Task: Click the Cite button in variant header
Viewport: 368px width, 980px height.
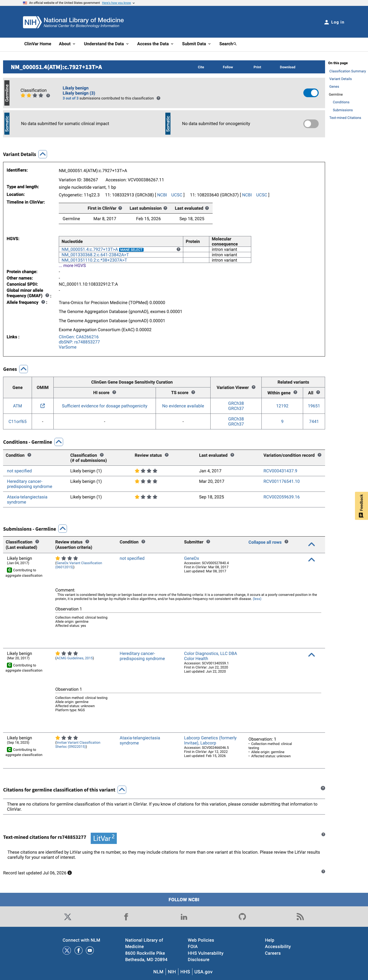Action: point(201,67)
